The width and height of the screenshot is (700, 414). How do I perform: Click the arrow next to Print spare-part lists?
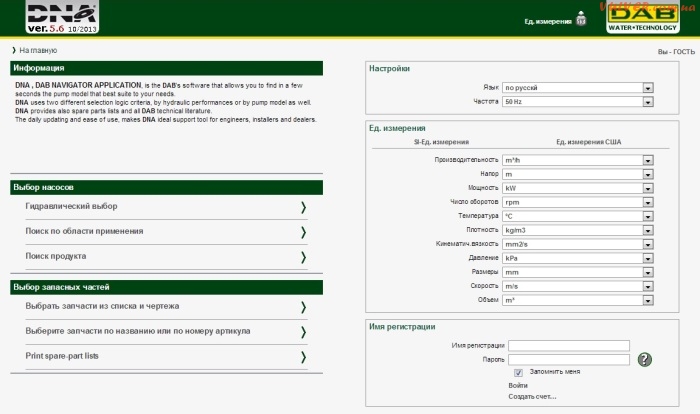click(x=303, y=357)
